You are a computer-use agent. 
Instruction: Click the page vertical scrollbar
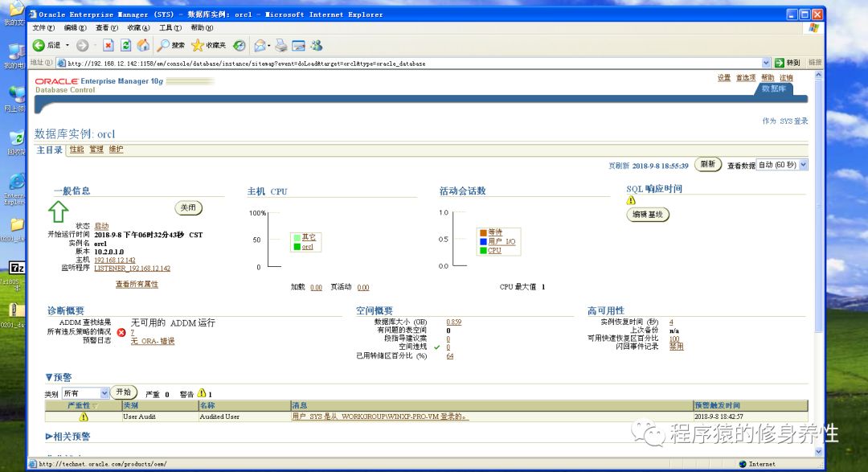818,263
